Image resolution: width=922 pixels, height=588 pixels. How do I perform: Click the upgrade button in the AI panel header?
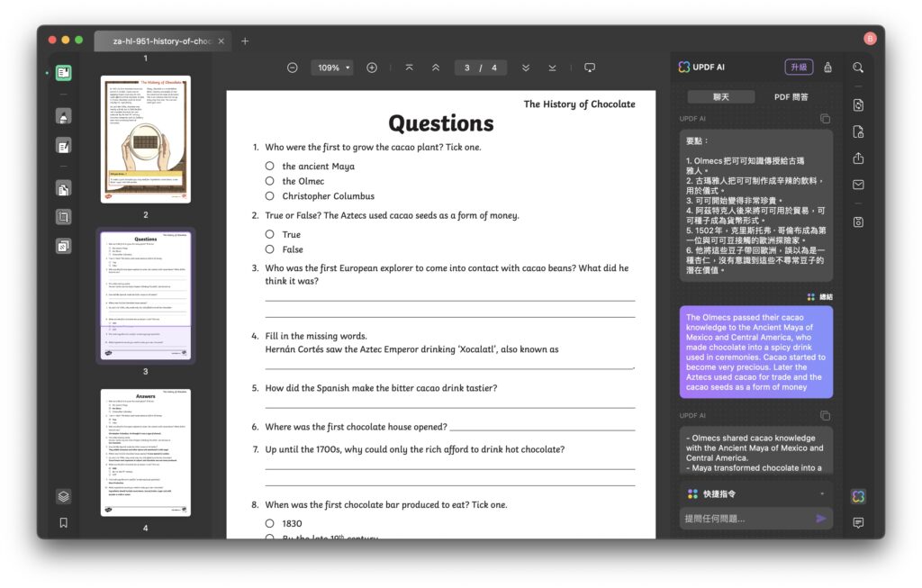coord(799,67)
